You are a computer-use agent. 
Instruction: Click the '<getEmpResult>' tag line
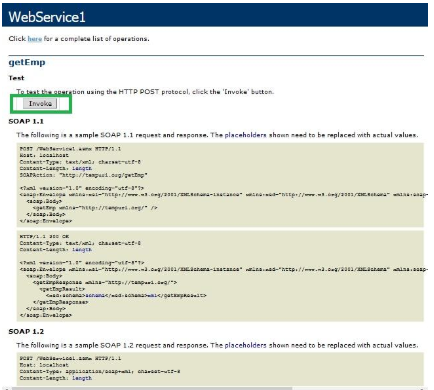tap(62, 289)
